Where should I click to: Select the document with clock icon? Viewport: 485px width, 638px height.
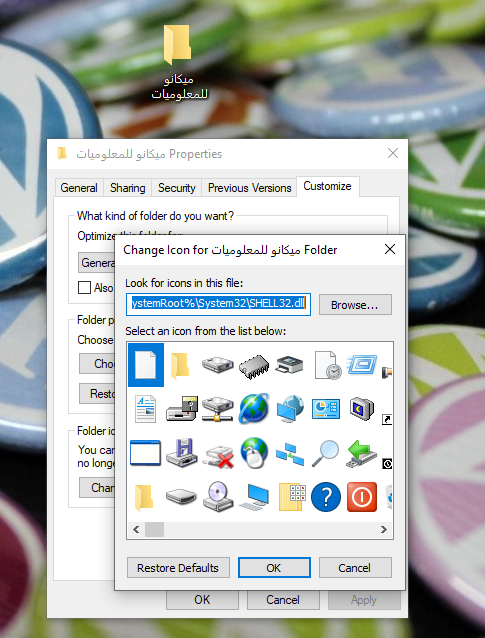click(328, 365)
